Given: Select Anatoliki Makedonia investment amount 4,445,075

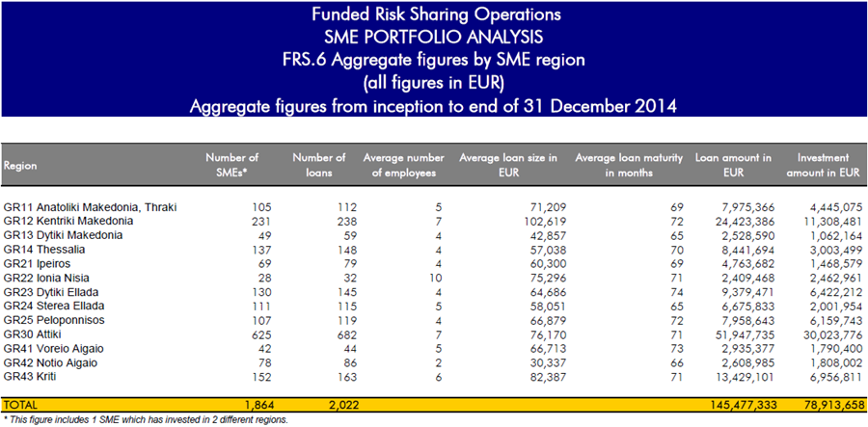Looking at the screenshot, I should point(837,207).
